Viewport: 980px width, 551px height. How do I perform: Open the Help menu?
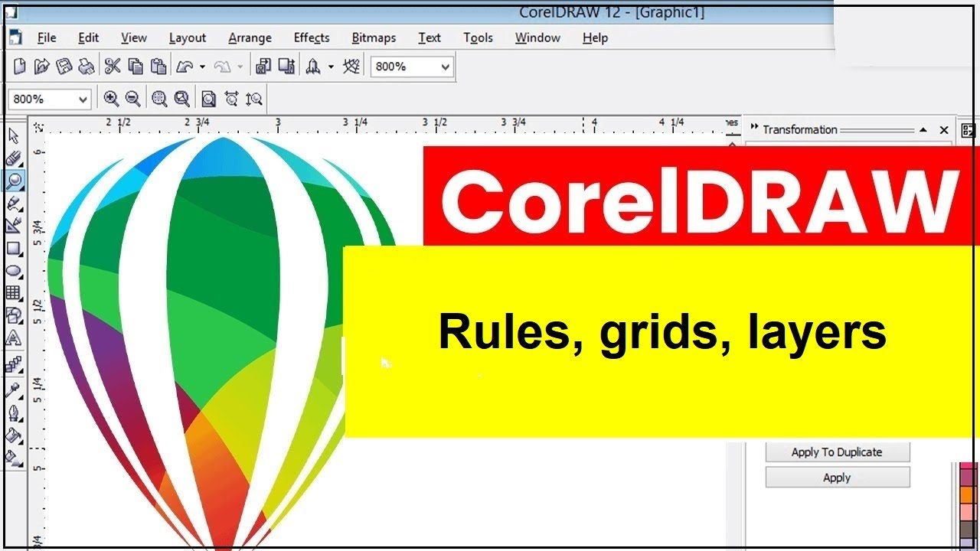(595, 37)
